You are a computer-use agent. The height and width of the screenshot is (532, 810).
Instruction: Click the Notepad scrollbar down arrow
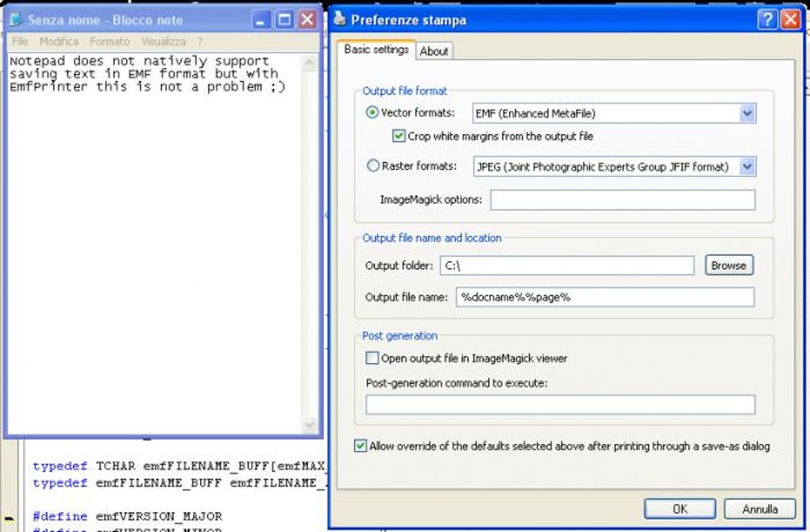[x=310, y=425]
